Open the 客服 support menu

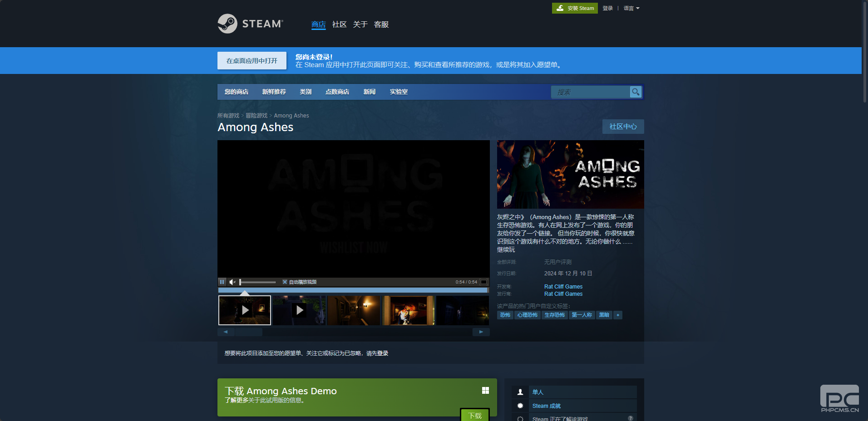[381, 24]
